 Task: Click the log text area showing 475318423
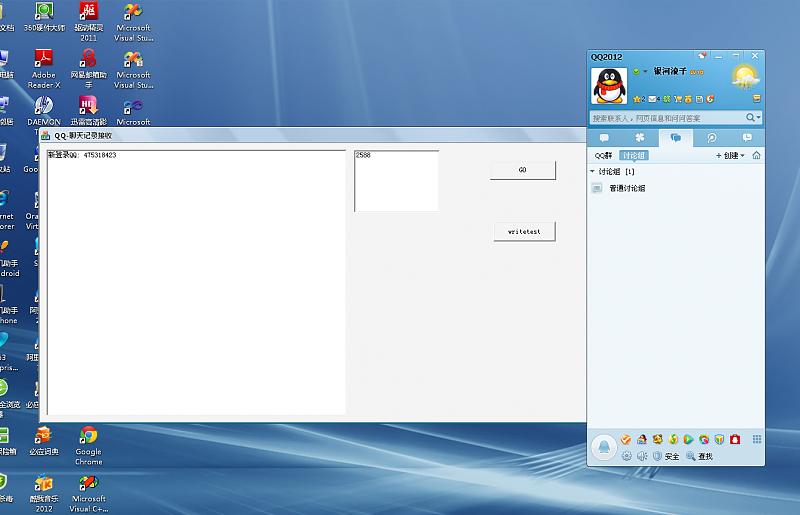point(196,282)
